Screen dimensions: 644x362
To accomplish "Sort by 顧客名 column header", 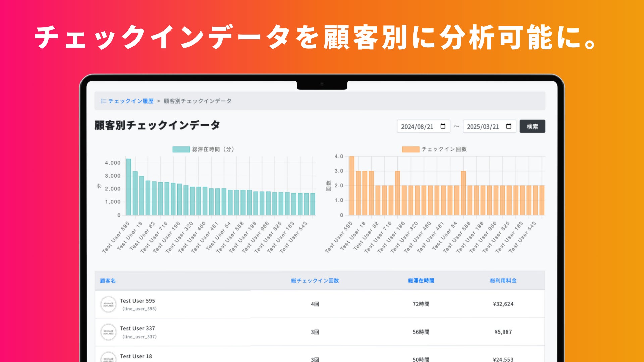I will coord(108,281).
